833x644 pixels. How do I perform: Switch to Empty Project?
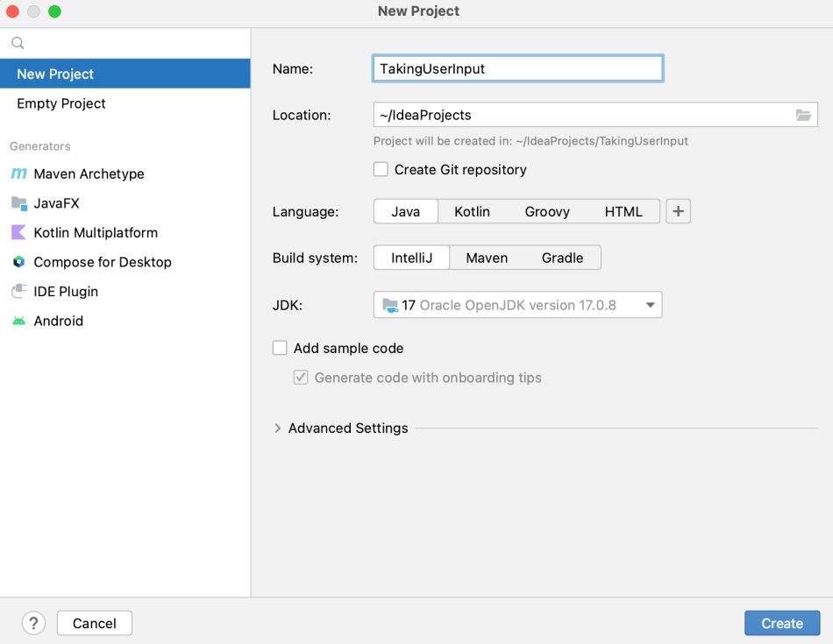(x=61, y=103)
